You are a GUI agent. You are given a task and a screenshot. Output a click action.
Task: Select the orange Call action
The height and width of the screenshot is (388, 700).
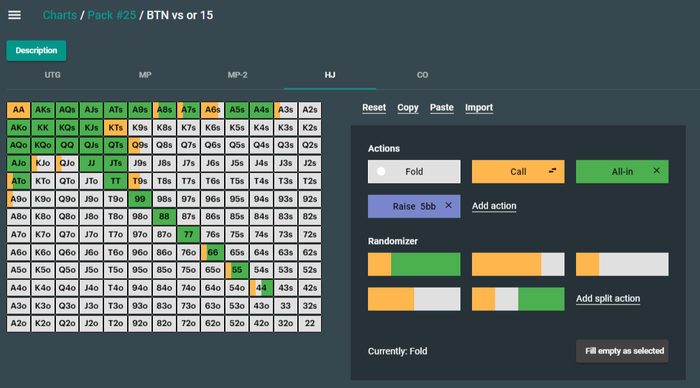tap(518, 171)
